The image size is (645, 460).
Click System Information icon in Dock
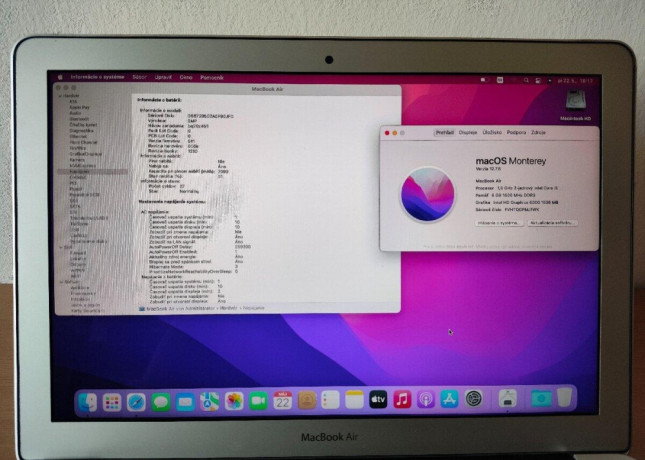508,398
